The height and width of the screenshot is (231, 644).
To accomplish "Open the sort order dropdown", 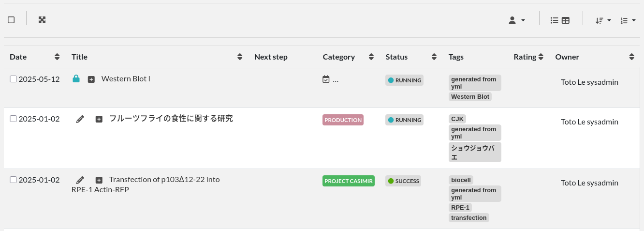I will click(603, 20).
